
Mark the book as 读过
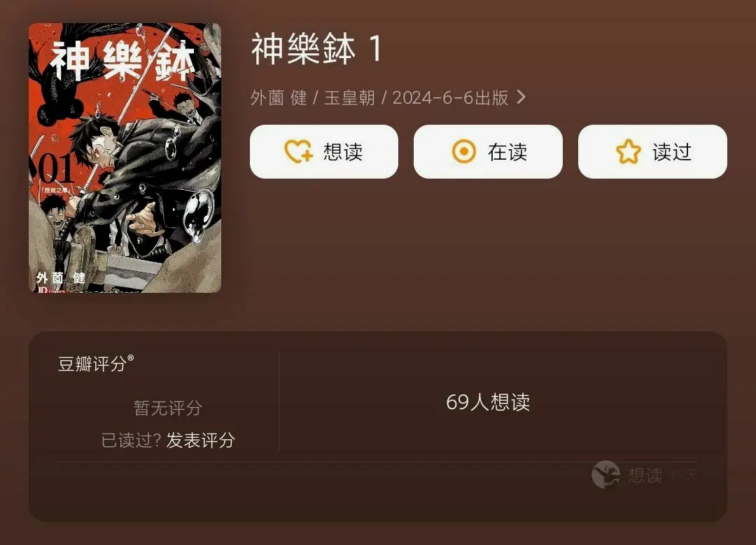point(652,151)
